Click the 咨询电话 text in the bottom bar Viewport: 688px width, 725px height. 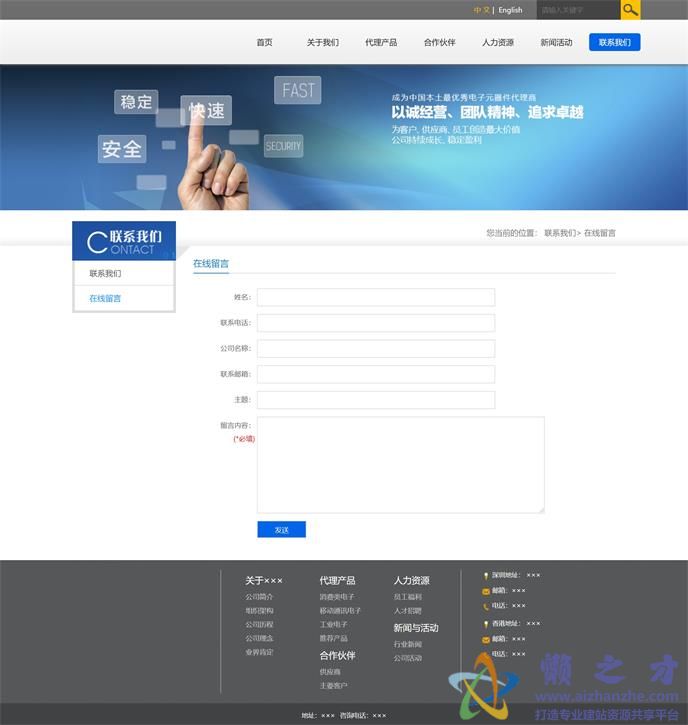(354, 716)
